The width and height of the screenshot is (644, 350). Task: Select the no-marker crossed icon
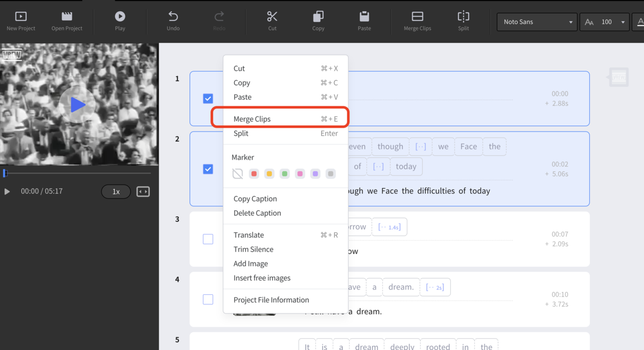[238, 173]
